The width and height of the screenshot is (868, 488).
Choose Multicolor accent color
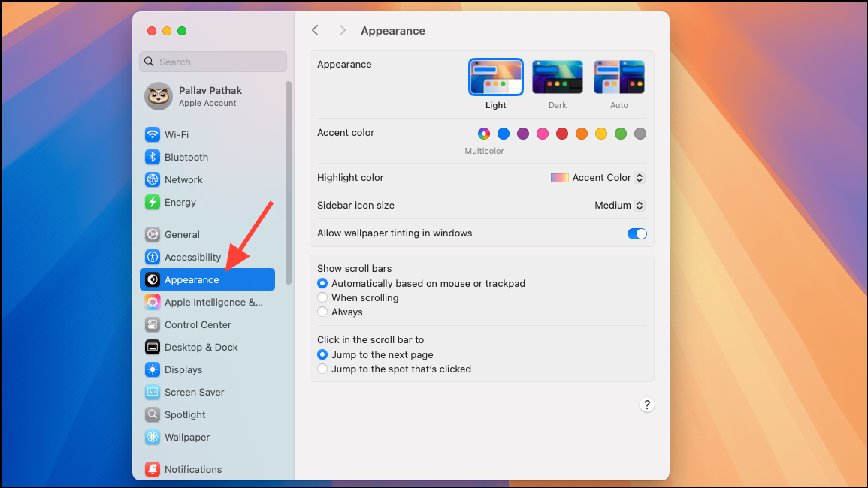[484, 134]
